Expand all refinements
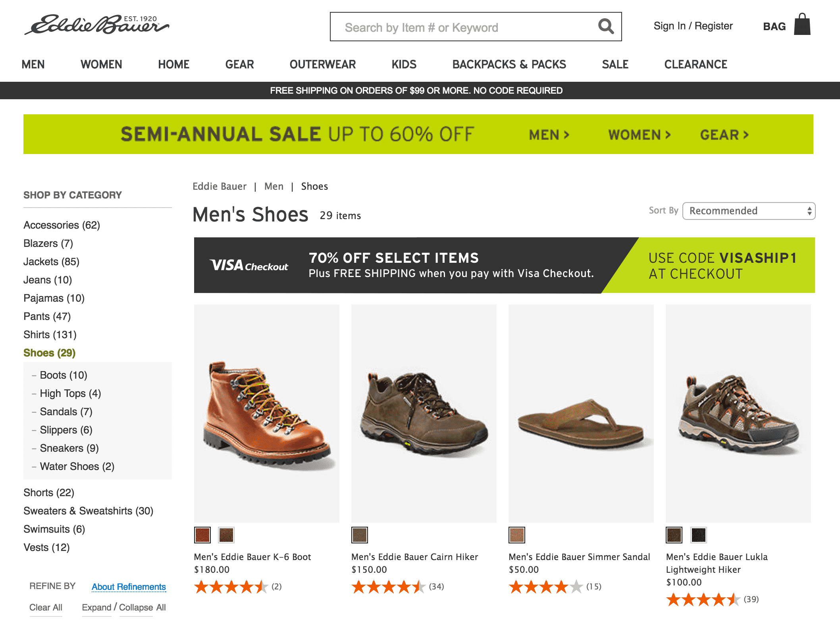840x620 pixels. click(96, 607)
